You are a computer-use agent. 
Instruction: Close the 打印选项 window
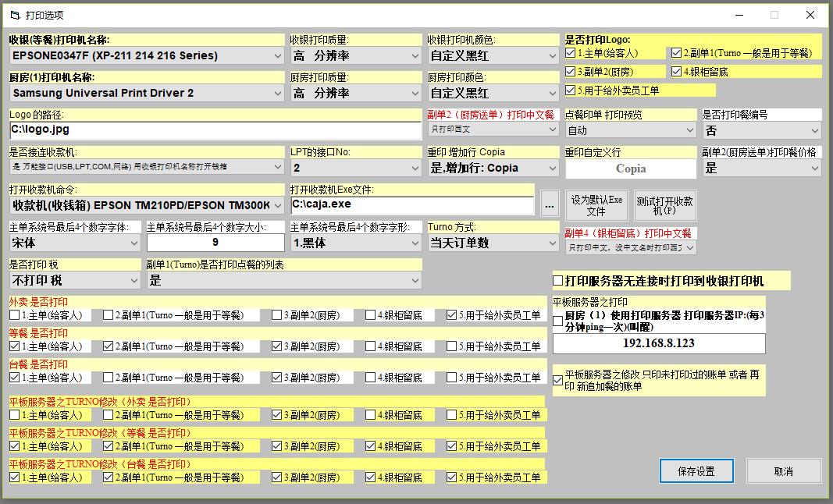pyautogui.click(x=810, y=15)
